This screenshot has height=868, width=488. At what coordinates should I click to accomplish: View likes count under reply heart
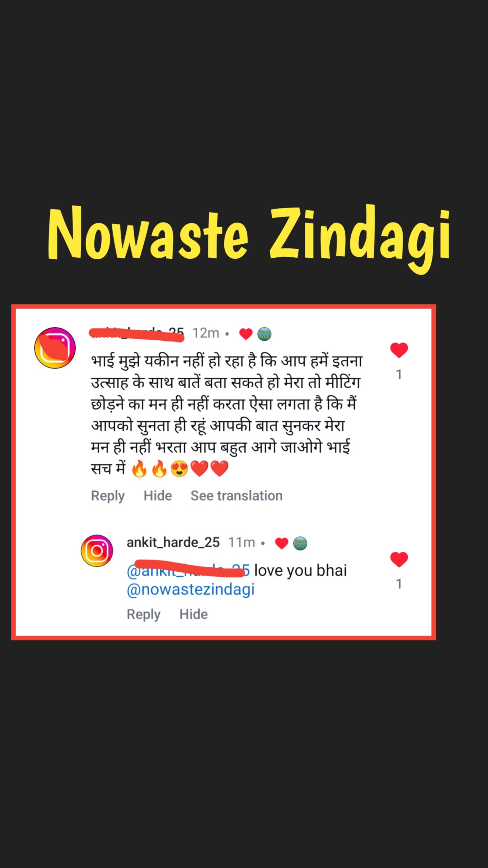pos(399,584)
